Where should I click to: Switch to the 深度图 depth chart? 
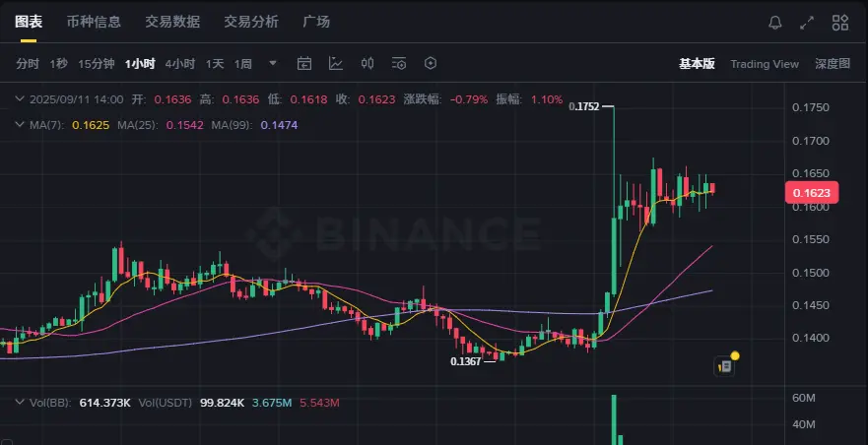tap(832, 64)
